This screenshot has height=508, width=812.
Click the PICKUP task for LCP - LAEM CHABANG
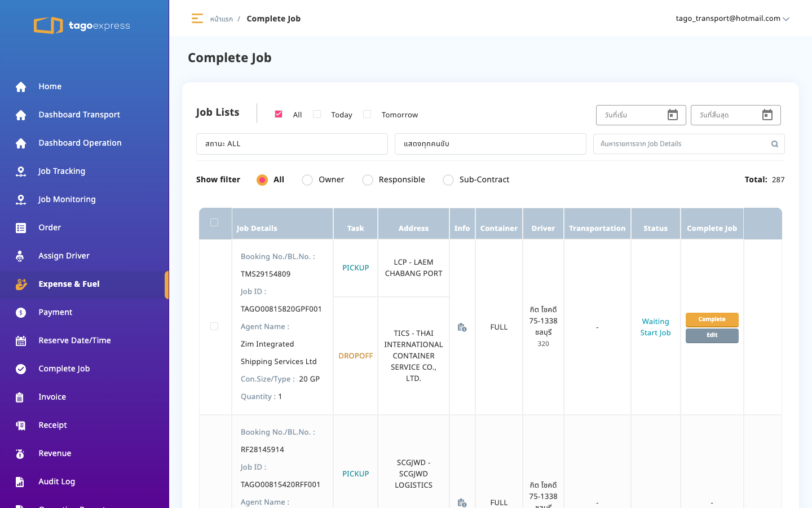click(355, 268)
